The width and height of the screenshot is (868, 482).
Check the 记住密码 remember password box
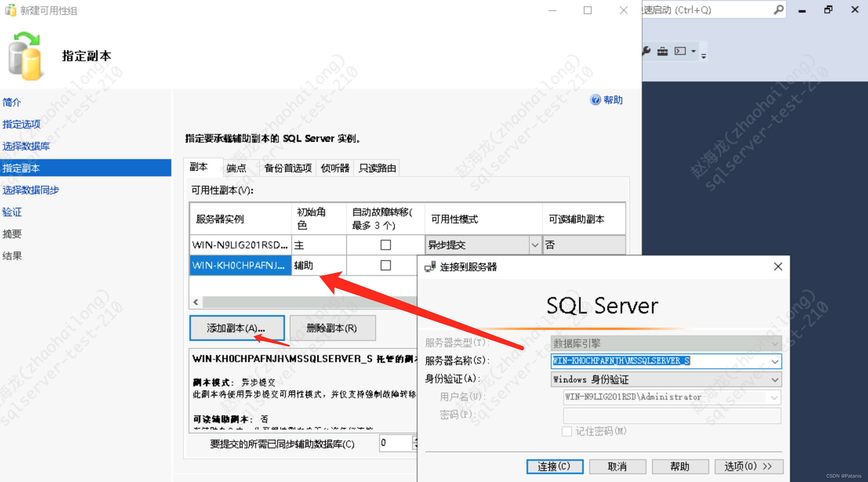pos(567,431)
